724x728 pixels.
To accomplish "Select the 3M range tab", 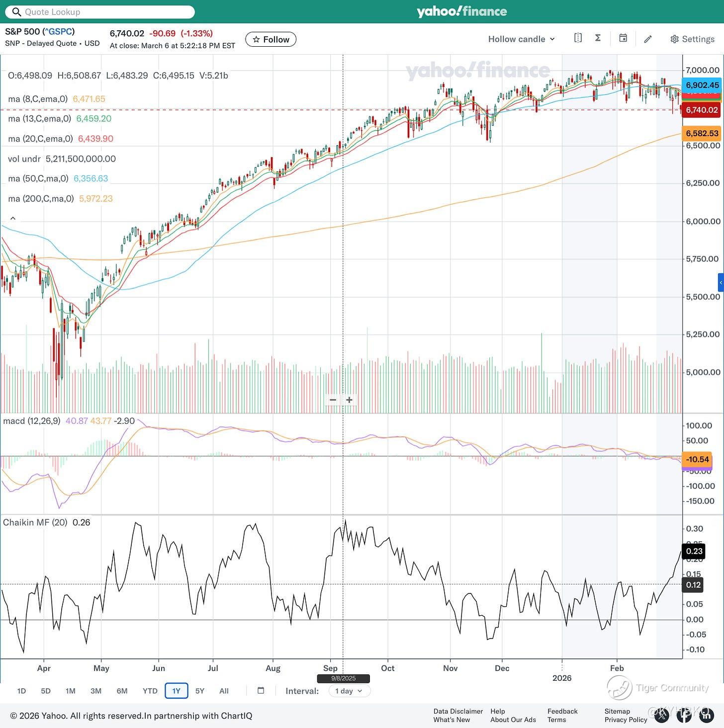I will (x=96, y=691).
